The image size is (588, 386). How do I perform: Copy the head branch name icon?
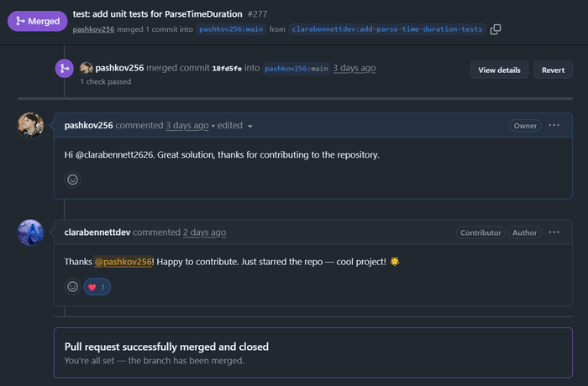[496, 29]
